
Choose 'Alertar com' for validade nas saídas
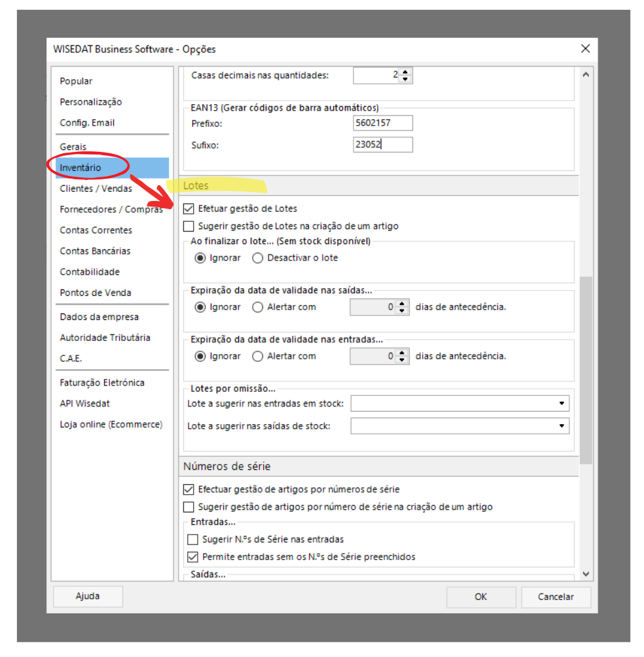click(258, 307)
